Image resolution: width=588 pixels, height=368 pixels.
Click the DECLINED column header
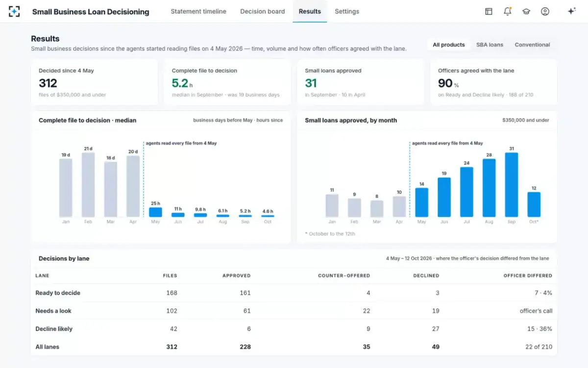pyautogui.click(x=426, y=276)
